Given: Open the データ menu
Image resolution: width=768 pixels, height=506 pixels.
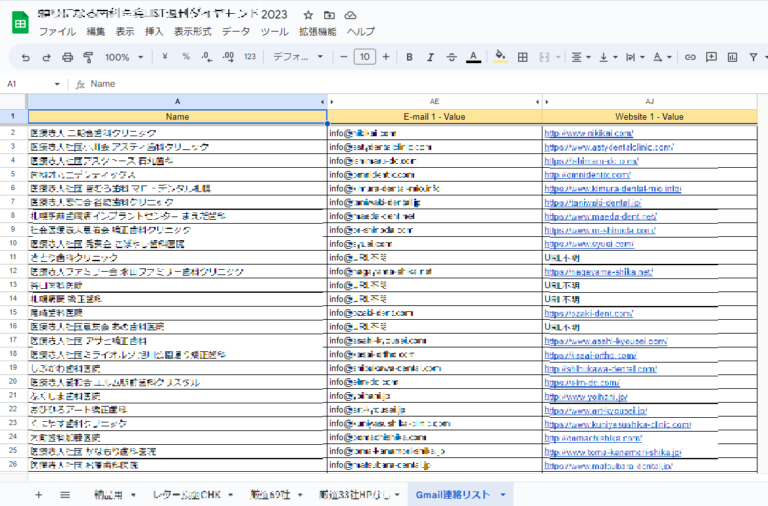Looking at the screenshot, I should (236, 32).
